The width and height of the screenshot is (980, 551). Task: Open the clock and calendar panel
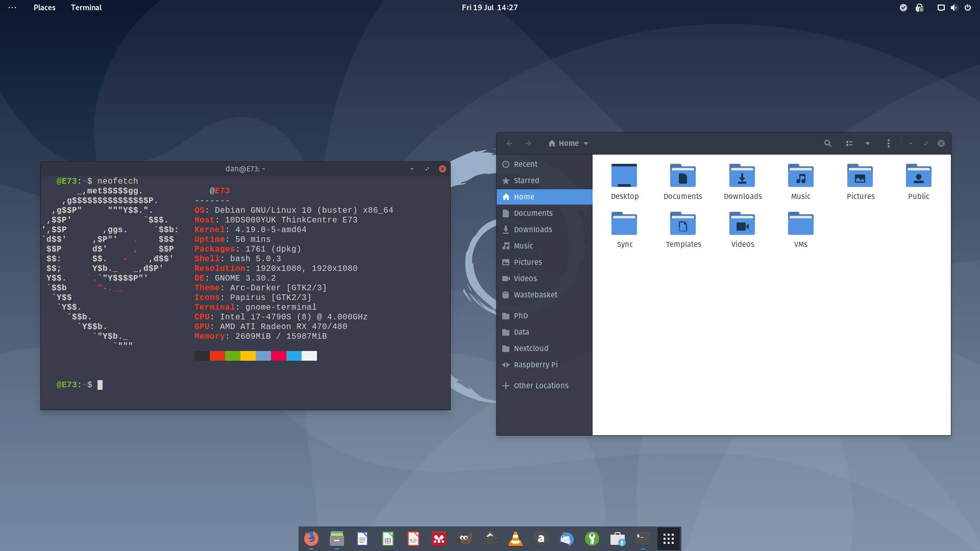(x=489, y=8)
